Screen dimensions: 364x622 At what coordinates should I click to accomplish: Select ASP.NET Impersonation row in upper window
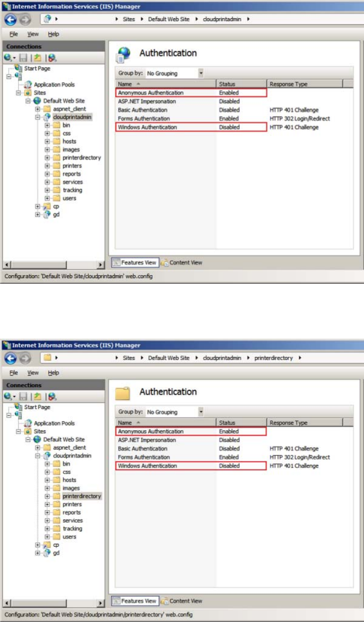tap(234, 101)
